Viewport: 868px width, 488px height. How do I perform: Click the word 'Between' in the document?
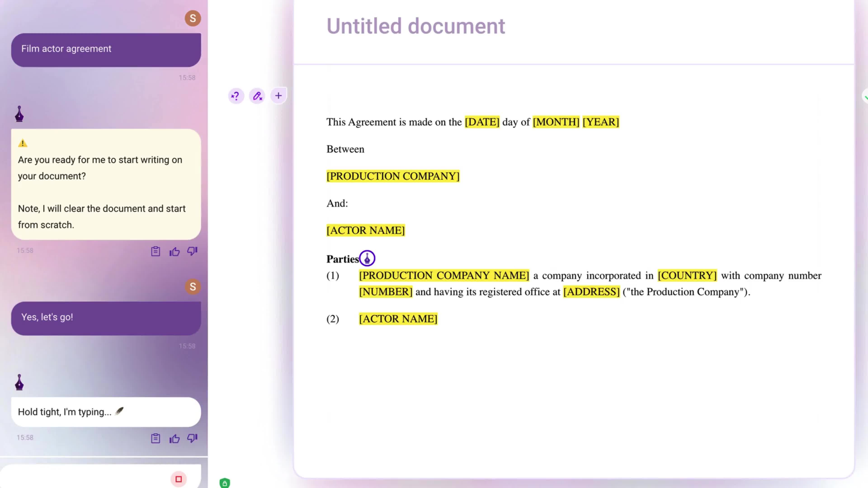click(345, 149)
